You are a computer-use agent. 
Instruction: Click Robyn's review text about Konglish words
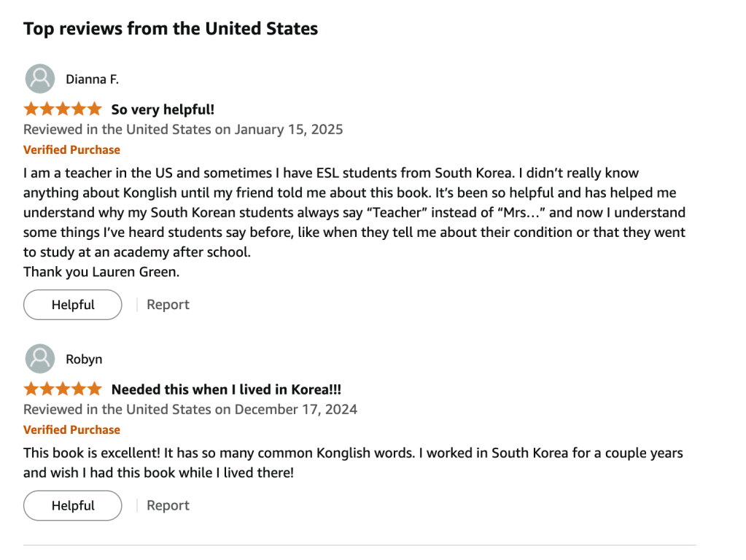[353, 462]
